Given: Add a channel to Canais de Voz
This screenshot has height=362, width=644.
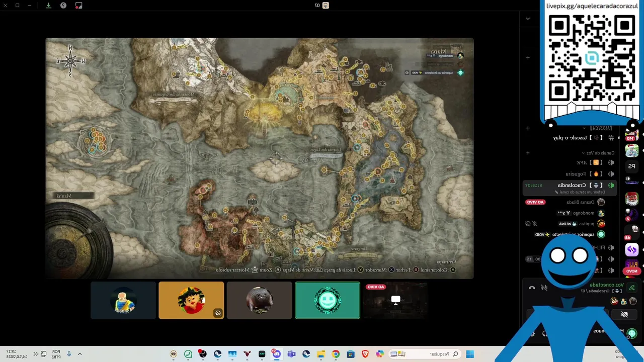Looking at the screenshot, I should (x=528, y=153).
